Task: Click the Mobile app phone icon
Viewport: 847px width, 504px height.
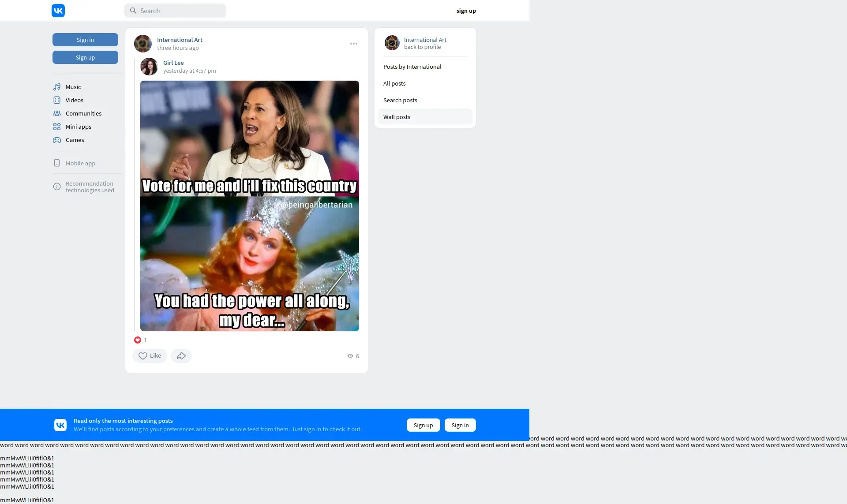Action: (57, 163)
